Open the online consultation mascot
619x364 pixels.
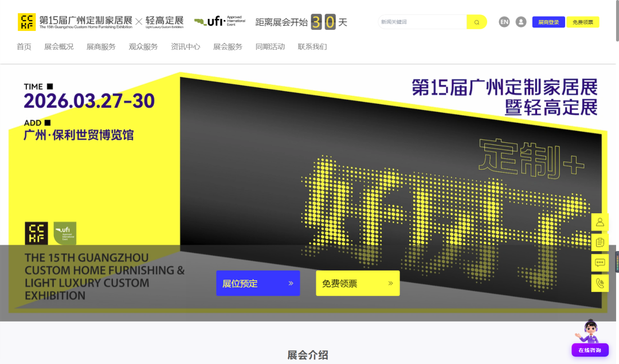pos(589,331)
